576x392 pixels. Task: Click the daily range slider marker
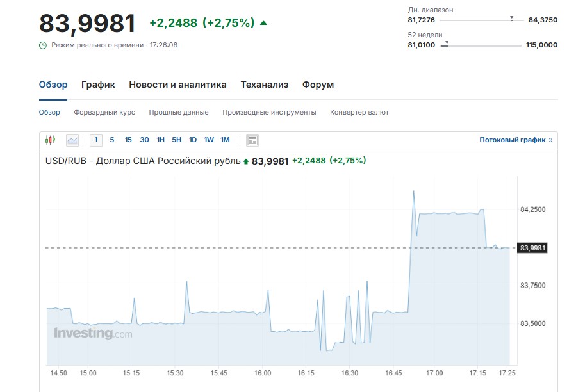(x=511, y=19)
